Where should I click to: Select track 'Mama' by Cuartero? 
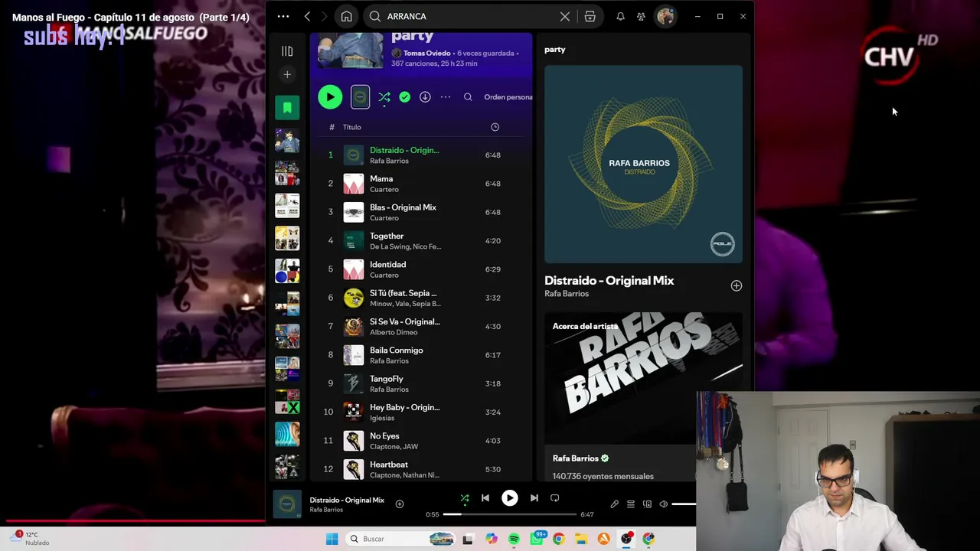click(420, 184)
